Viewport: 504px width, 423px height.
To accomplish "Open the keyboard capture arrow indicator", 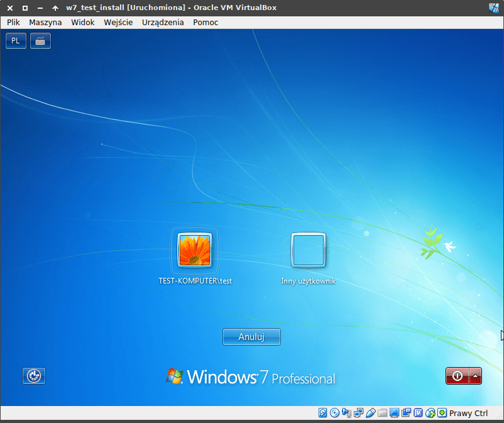I will pos(442,413).
